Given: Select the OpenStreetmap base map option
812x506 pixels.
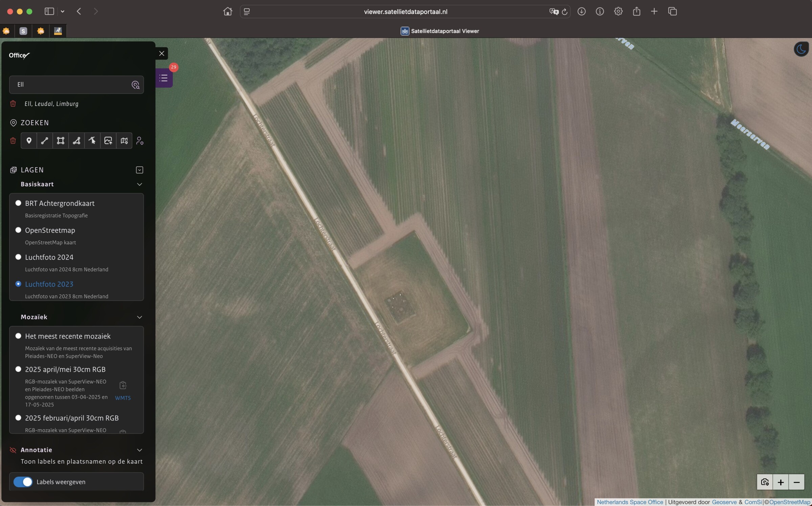Looking at the screenshot, I should pos(19,230).
